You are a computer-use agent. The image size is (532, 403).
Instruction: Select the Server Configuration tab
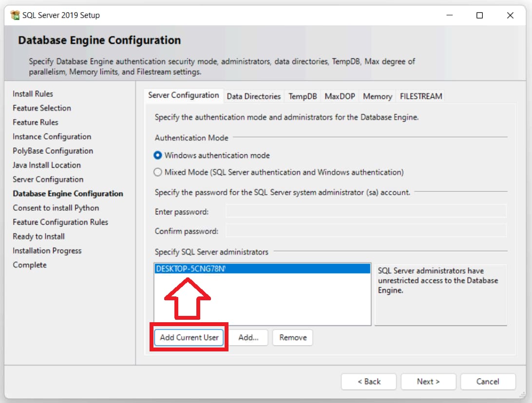(184, 95)
